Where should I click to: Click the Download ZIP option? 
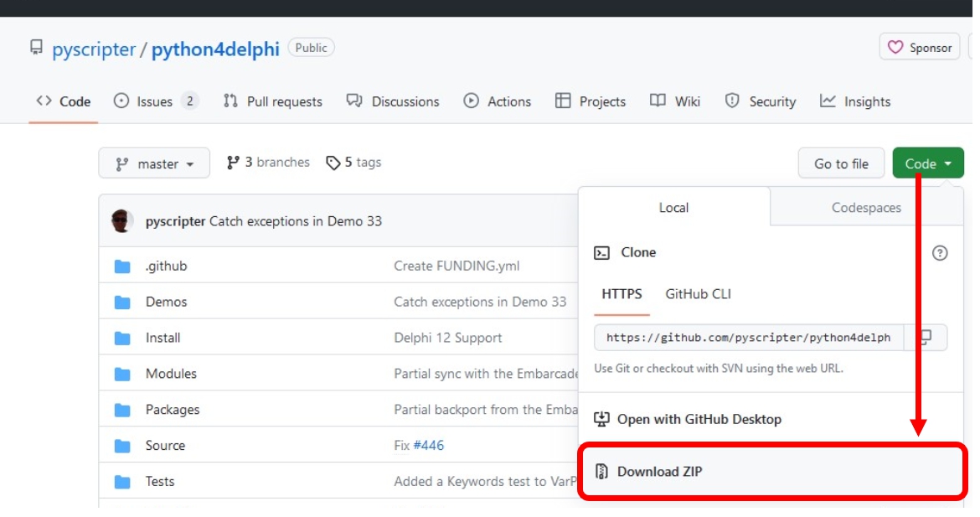click(661, 471)
